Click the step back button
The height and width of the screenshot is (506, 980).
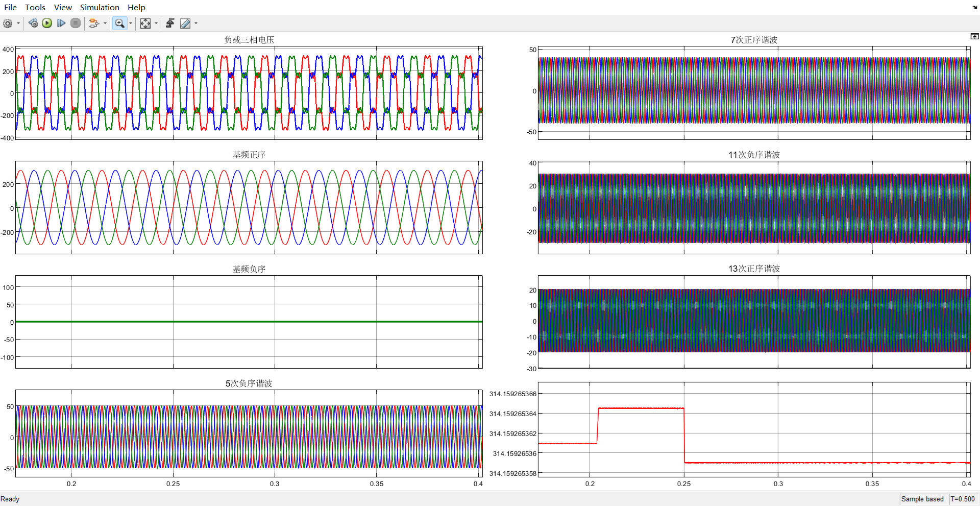[x=33, y=23]
